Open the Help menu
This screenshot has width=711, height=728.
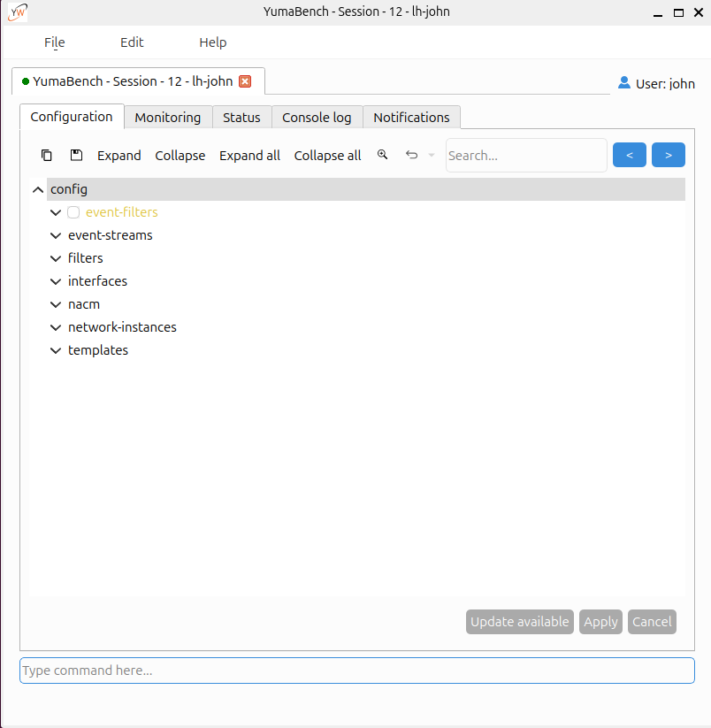(213, 42)
